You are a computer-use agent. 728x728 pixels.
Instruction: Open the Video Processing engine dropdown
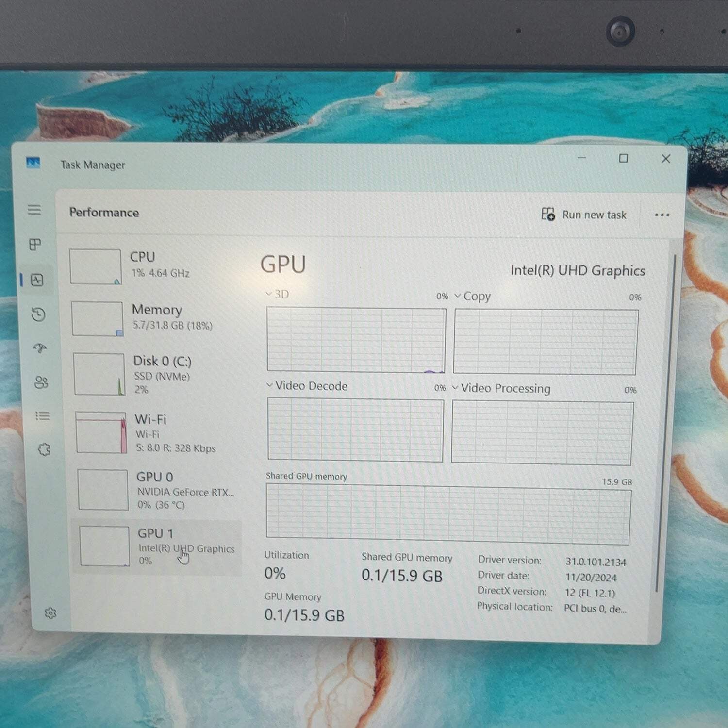point(501,388)
